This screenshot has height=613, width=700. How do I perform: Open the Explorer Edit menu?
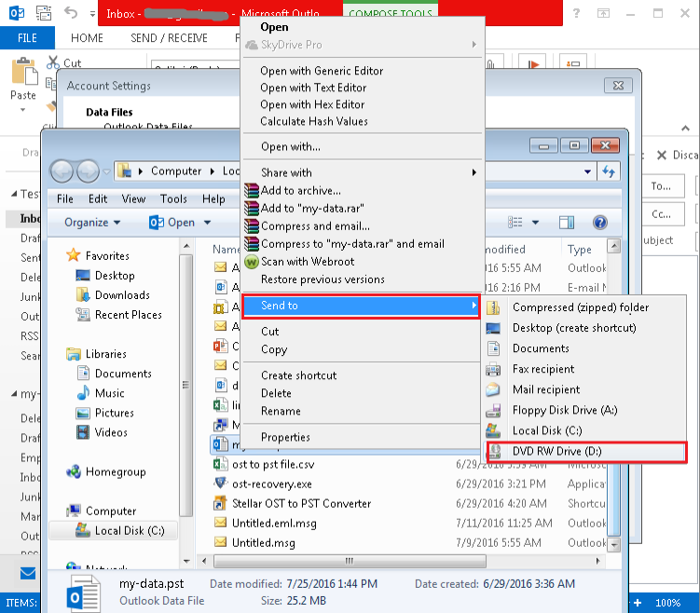tap(98, 199)
